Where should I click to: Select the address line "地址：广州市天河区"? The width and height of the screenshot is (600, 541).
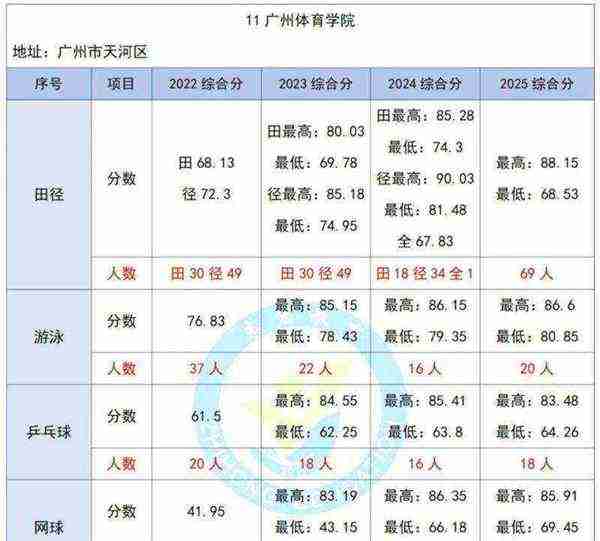[80, 52]
